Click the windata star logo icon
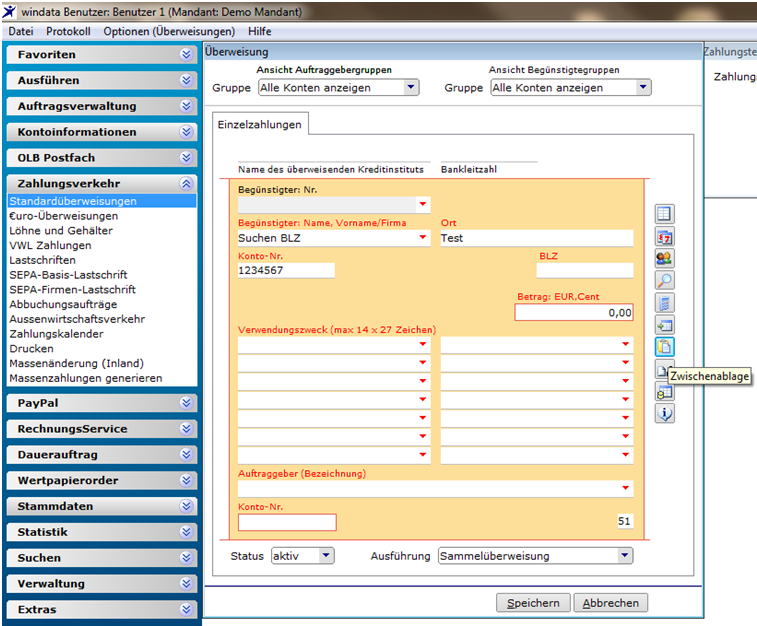 point(9,11)
